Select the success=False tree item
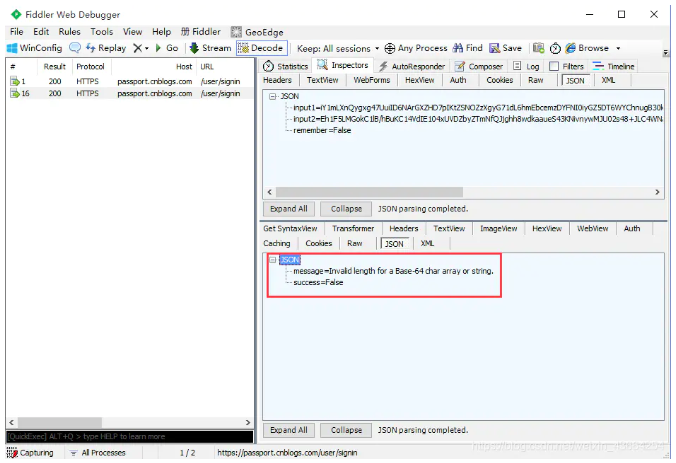Viewport: 676px width, 463px height. [x=318, y=282]
